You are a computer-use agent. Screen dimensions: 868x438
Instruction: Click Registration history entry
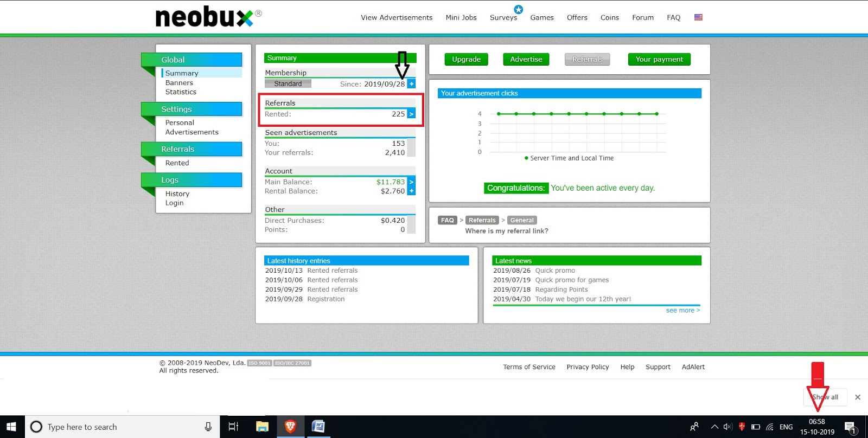point(325,299)
